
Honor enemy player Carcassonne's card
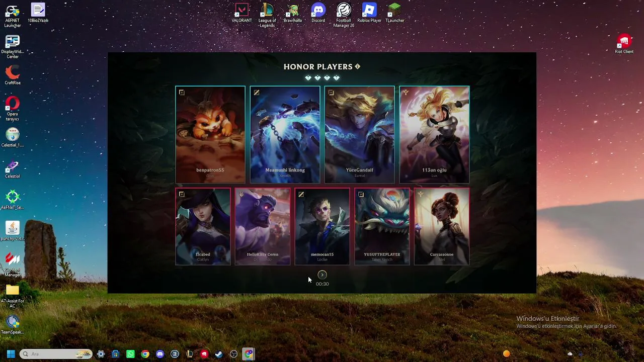[x=442, y=226]
